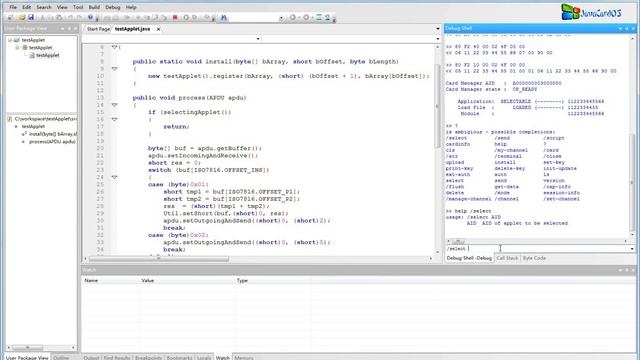The image size is (640, 360).
Task: Select the User Package View tab
Action: coord(27,357)
